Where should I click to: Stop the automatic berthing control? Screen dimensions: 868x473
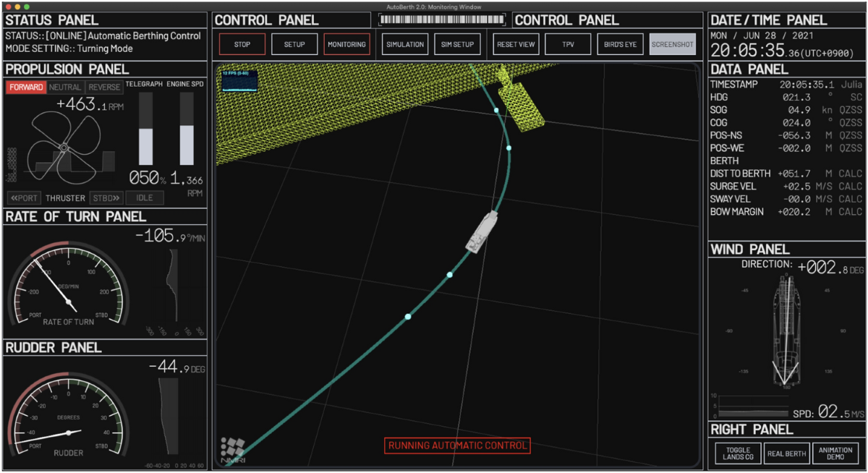242,45
